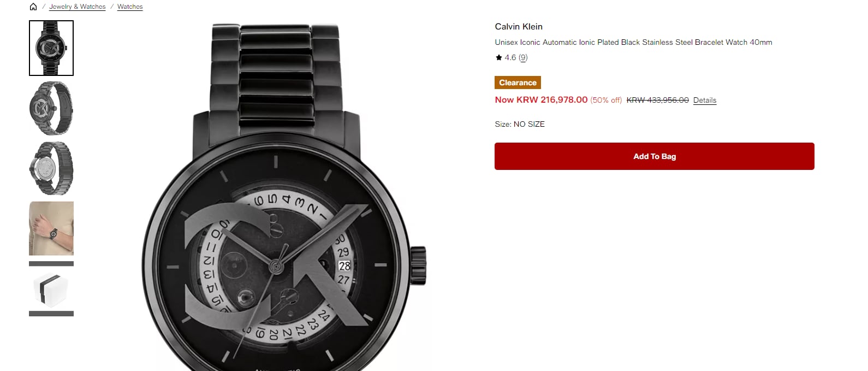Select the wrist model photo thumbnail

pyautogui.click(x=51, y=228)
